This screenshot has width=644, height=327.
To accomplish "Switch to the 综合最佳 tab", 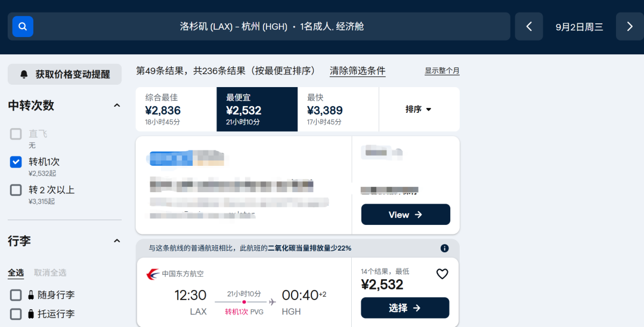I will coord(176,109).
